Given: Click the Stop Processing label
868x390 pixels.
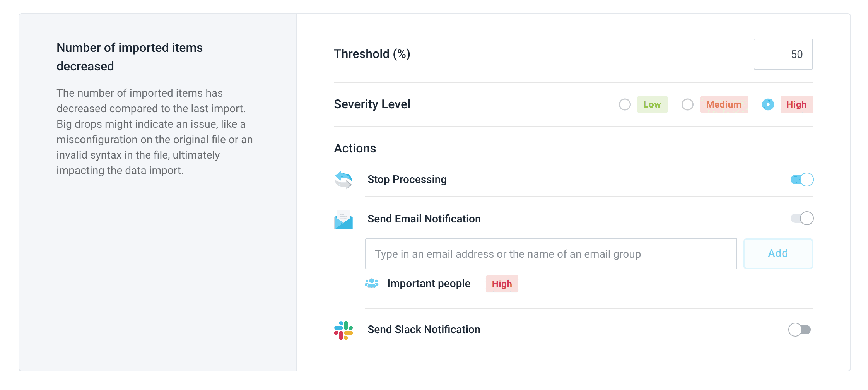Looking at the screenshot, I should tap(407, 180).
